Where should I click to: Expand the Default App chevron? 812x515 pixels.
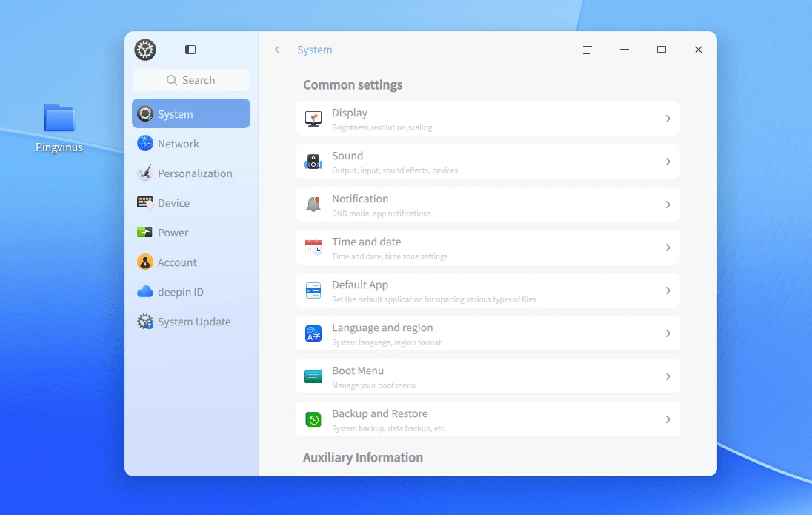point(668,290)
